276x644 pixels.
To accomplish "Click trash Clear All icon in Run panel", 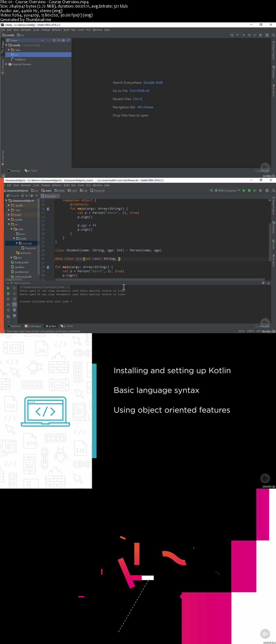I will coord(15,316).
